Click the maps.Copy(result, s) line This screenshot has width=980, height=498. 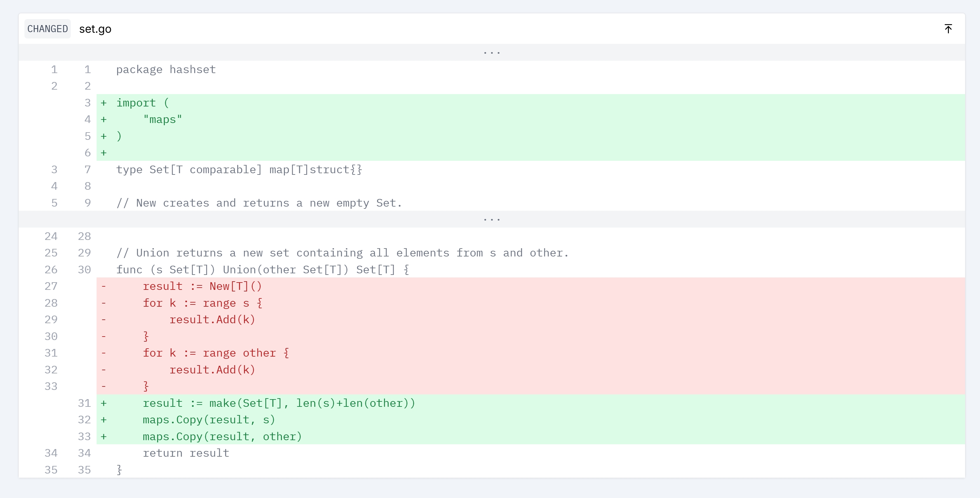[209, 420]
